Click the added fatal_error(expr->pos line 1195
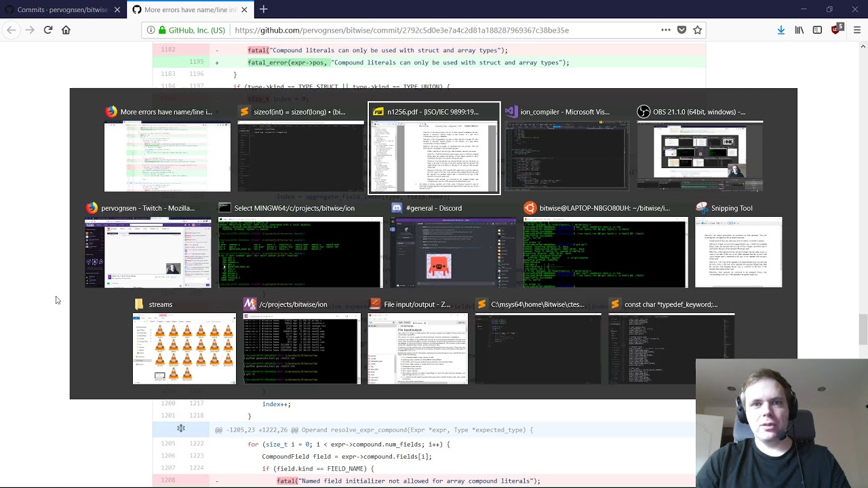 429,62
